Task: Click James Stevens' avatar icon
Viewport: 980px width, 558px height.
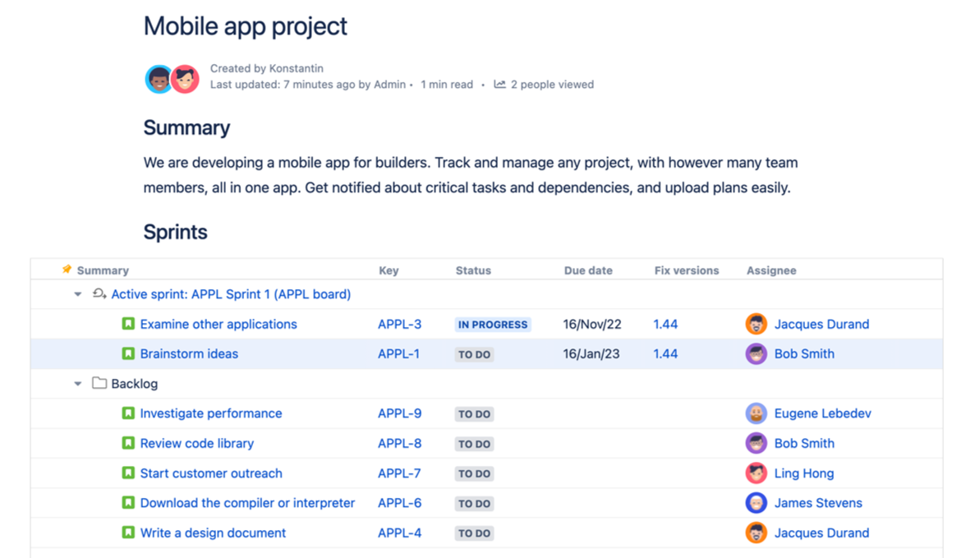Action: coord(756,503)
